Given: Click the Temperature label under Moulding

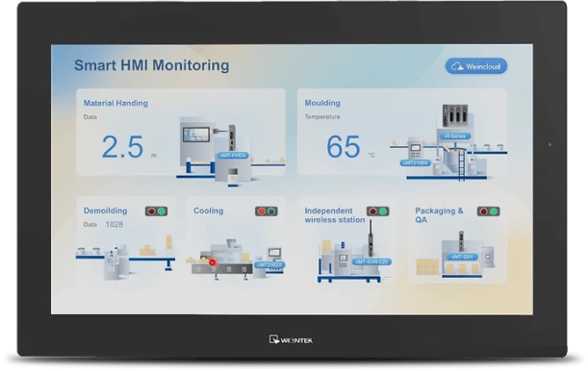Looking at the screenshot, I should 322,117.
